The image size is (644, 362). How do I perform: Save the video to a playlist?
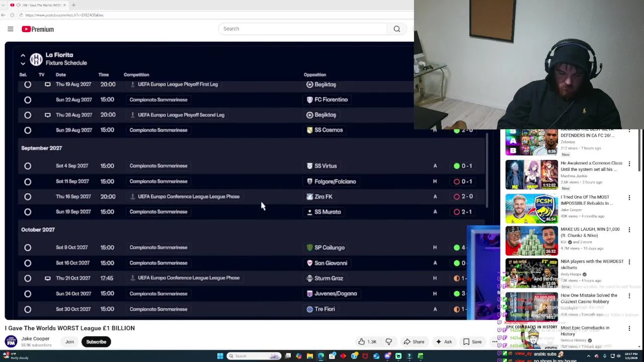(472, 342)
